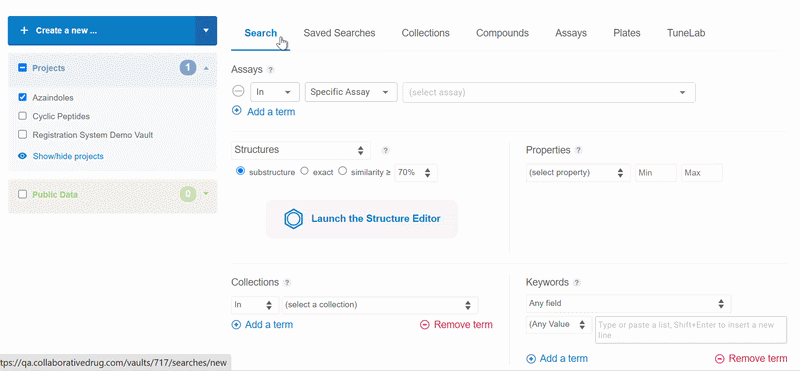Click the help icon next to Structures
Viewport: 800px width, 371px height.
tap(386, 151)
